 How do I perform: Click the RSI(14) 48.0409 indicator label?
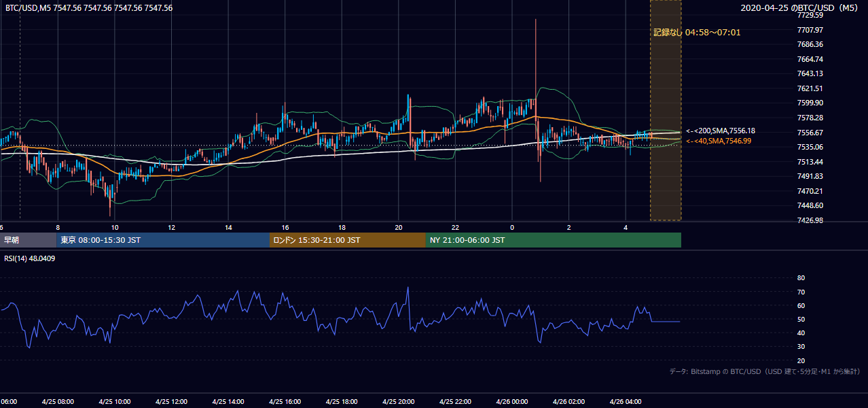coord(30,258)
